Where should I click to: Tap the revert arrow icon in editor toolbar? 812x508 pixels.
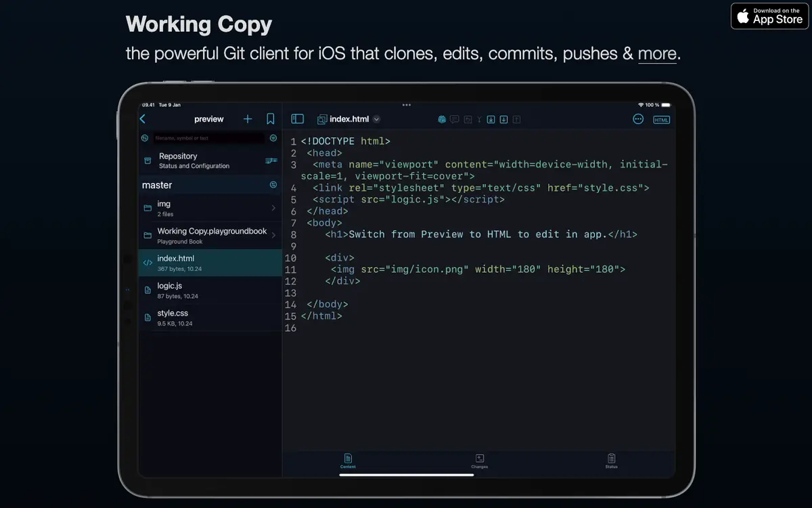click(468, 119)
